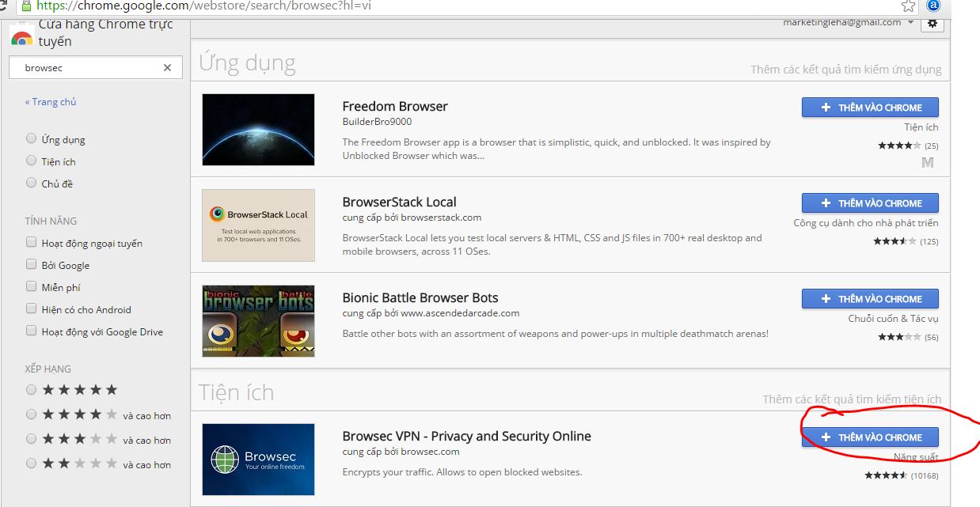Screen dimensions: 980x507
Task: Click BuilderBro9000 author text
Action: tap(377, 122)
